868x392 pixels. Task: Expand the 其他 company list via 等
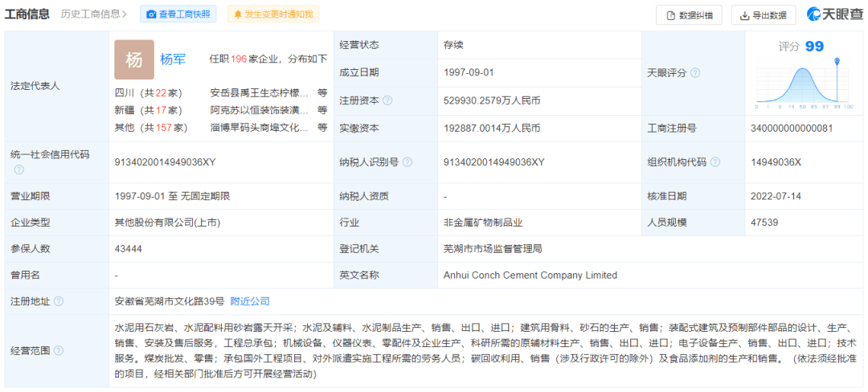(x=322, y=127)
